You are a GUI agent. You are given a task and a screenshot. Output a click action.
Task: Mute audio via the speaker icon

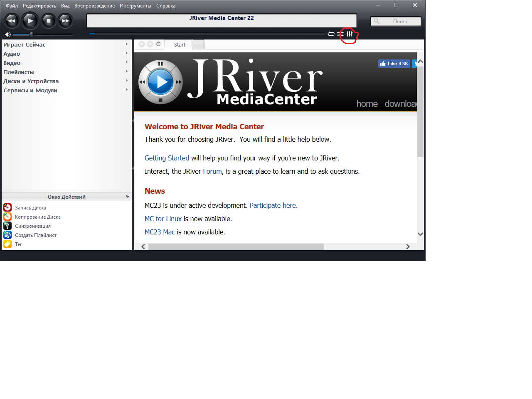7,34
